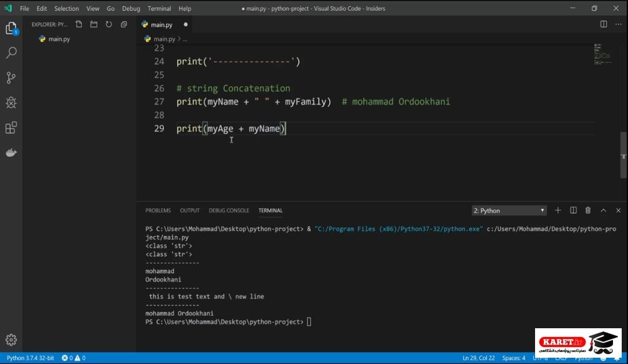628x364 pixels.
Task: Click the '# mohammad Ordookhani' comment in the editor
Action: pyautogui.click(x=396, y=102)
